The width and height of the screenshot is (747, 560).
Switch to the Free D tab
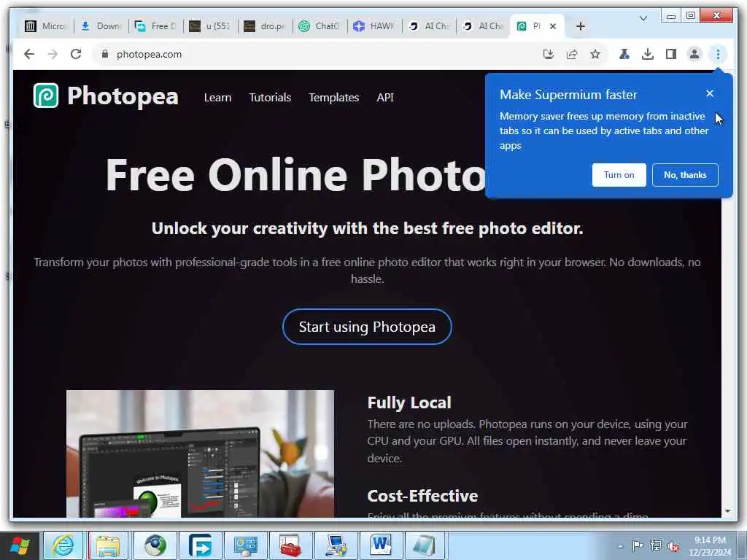[156, 26]
